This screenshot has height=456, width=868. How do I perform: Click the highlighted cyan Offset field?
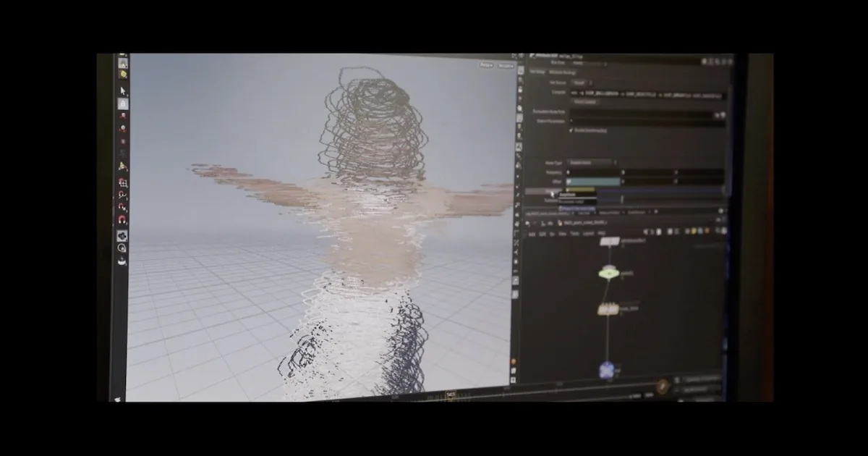594,182
